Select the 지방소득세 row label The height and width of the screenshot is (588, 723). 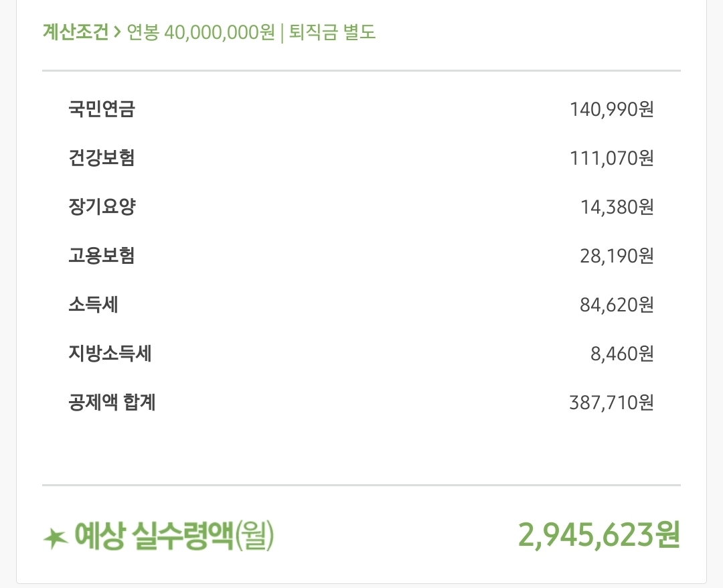(x=110, y=354)
